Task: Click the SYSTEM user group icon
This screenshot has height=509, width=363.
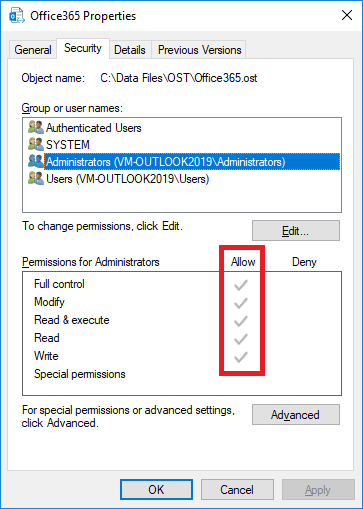Action: [x=36, y=145]
